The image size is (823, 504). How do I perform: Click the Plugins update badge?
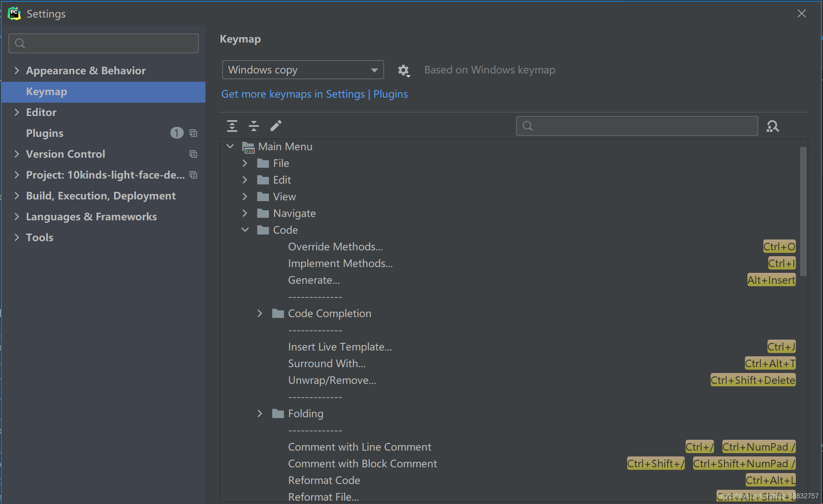tap(177, 133)
